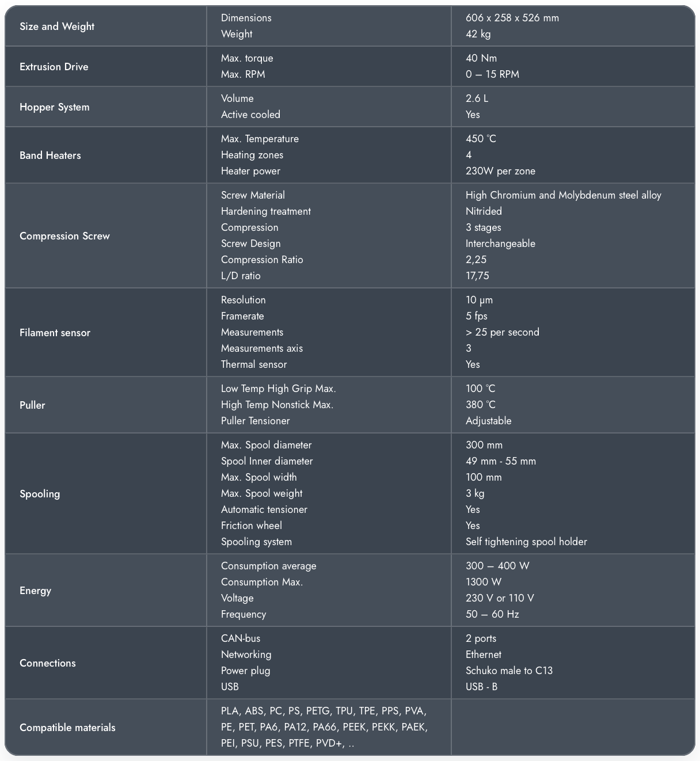Click the Screw Design property label
This screenshot has height=761, width=700.
[x=251, y=243]
